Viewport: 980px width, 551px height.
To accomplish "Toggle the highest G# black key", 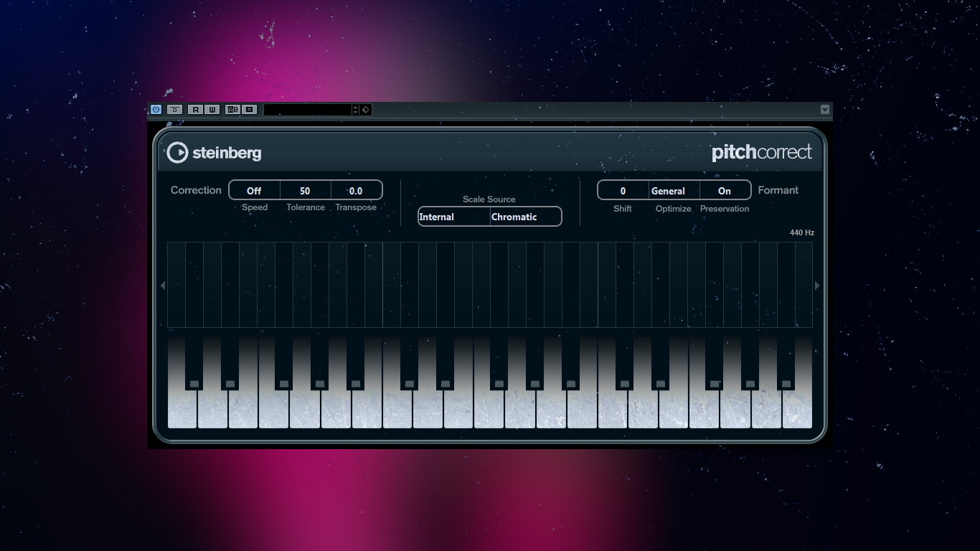I will (x=750, y=363).
